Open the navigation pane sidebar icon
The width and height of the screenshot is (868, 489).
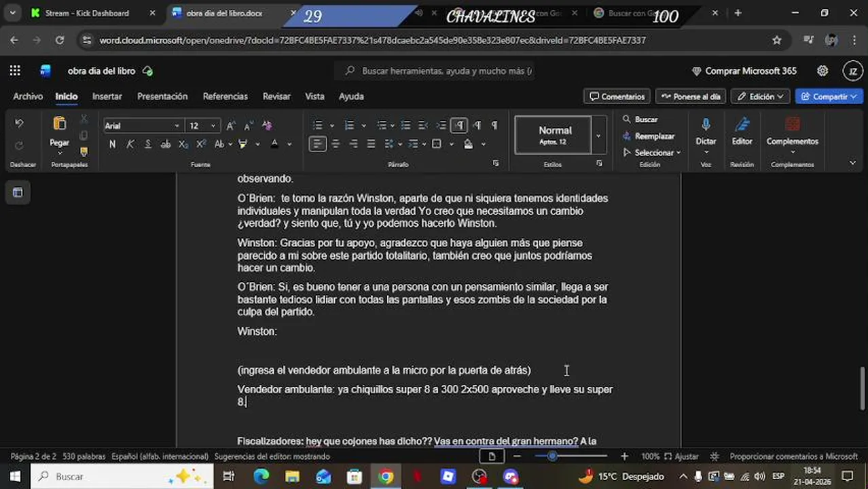pos(18,192)
